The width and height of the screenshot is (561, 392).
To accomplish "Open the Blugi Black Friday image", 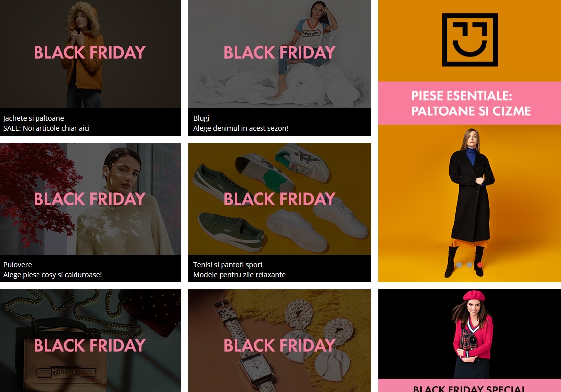I will pyautogui.click(x=279, y=54).
